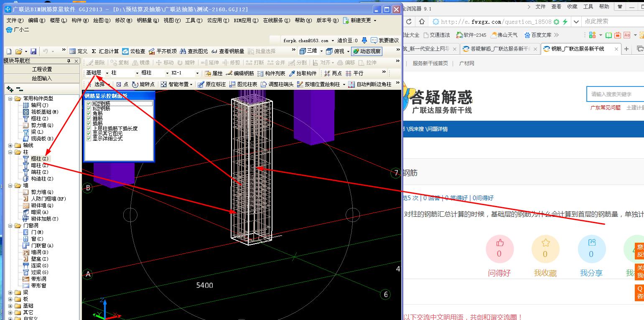Open the browser 收藏 menu
This screenshot has width=644, height=320.
coord(572,7)
